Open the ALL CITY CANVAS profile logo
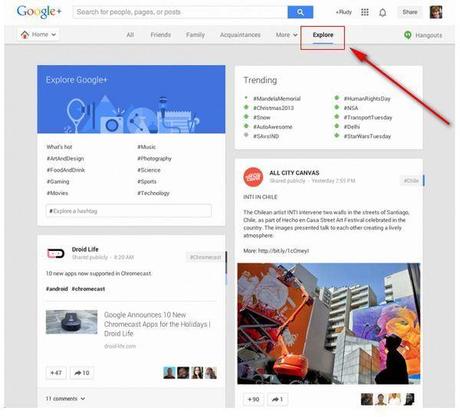 pos(253,177)
